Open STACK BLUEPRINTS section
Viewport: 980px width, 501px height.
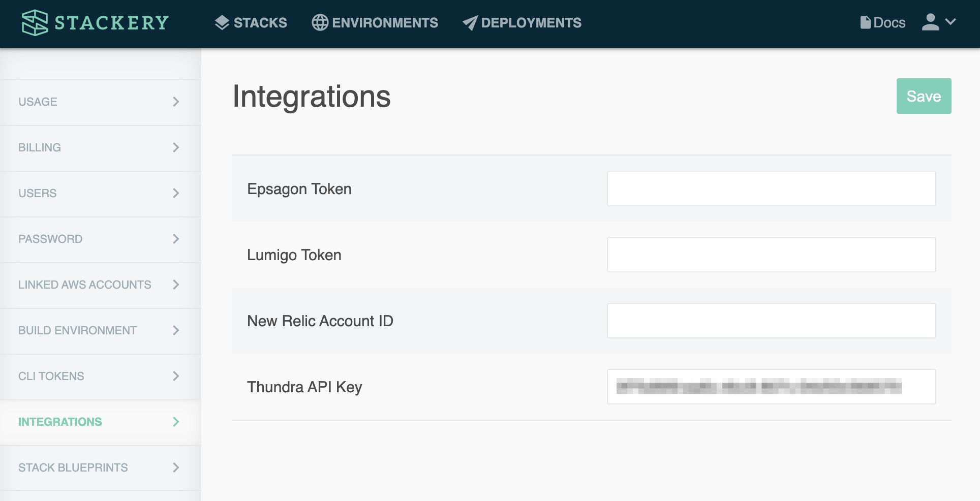click(x=100, y=467)
